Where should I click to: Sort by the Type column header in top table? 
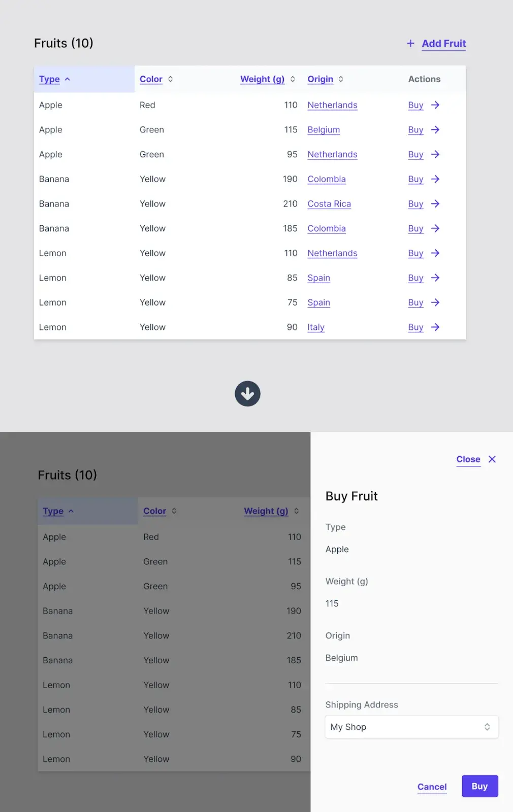(49, 79)
